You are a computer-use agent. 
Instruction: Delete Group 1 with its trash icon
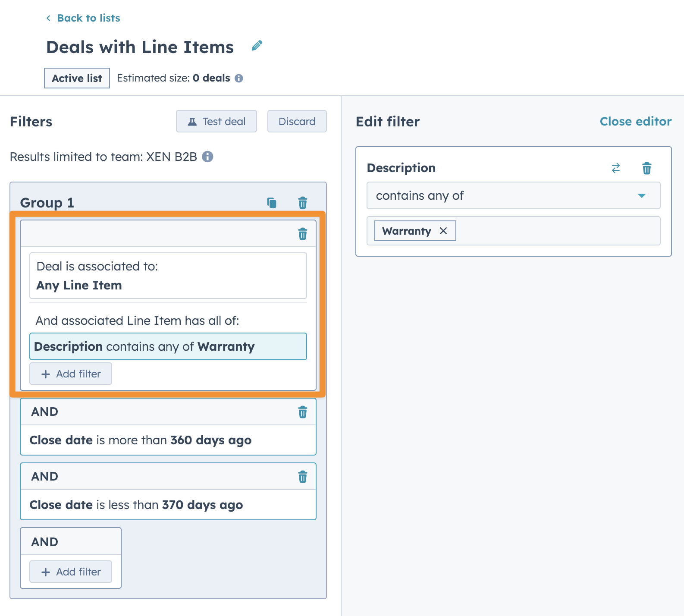[x=303, y=203]
